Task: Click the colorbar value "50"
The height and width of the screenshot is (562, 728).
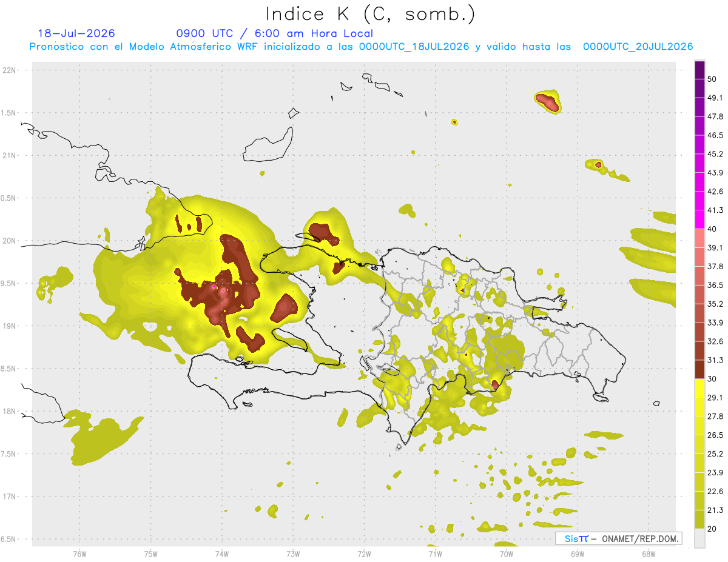Action: tap(712, 79)
